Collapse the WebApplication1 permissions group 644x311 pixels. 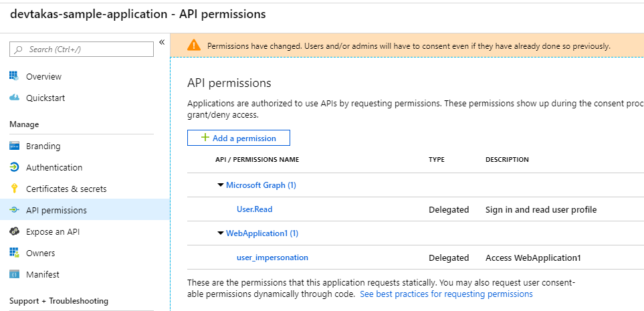(220, 233)
